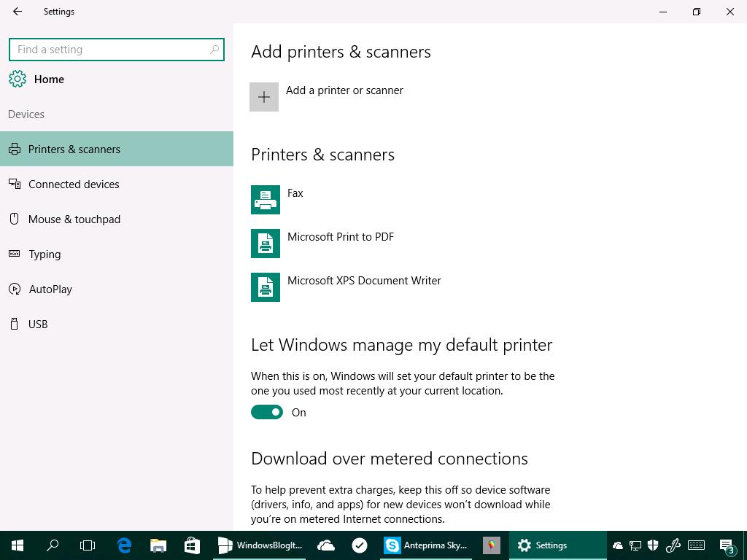
Task: Click the Home label in sidebar
Action: pyautogui.click(x=49, y=79)
